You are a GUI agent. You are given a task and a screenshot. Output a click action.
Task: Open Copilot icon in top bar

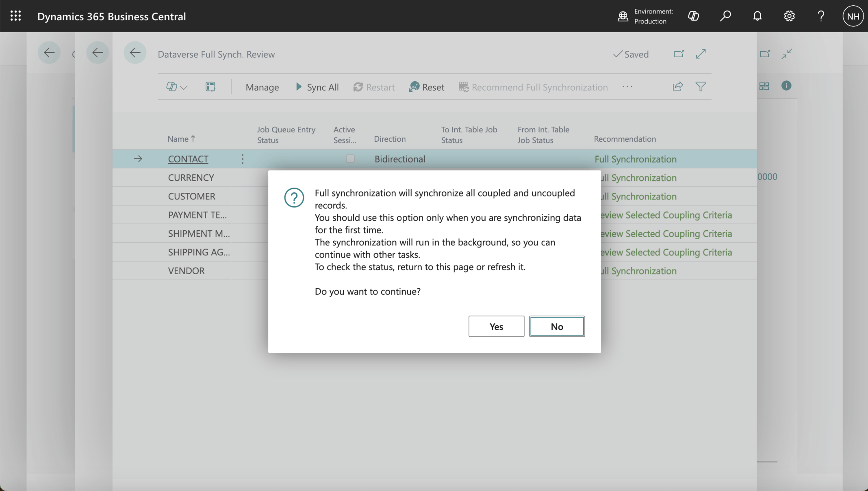(x=693, y=16)
